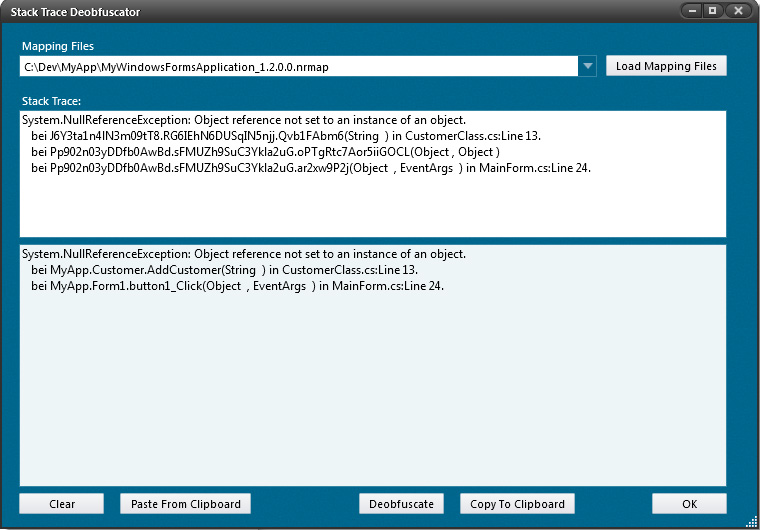The image size is (760, 530).
Task: Click the Stack Trace Deobfuscator title bar
Action: click(x=300, y=12)
